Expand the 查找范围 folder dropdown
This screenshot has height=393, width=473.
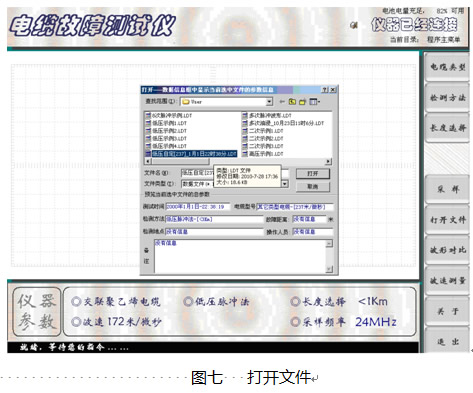tap(269, 102)
